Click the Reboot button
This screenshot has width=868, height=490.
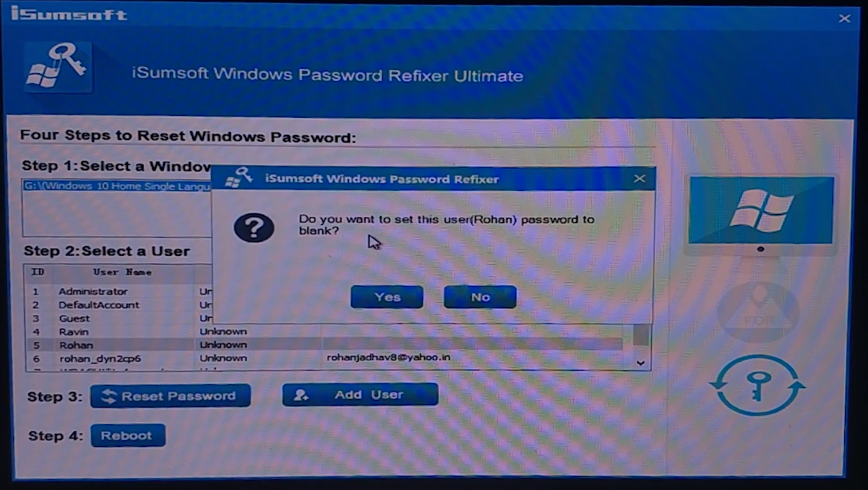[x=127, y=435]
